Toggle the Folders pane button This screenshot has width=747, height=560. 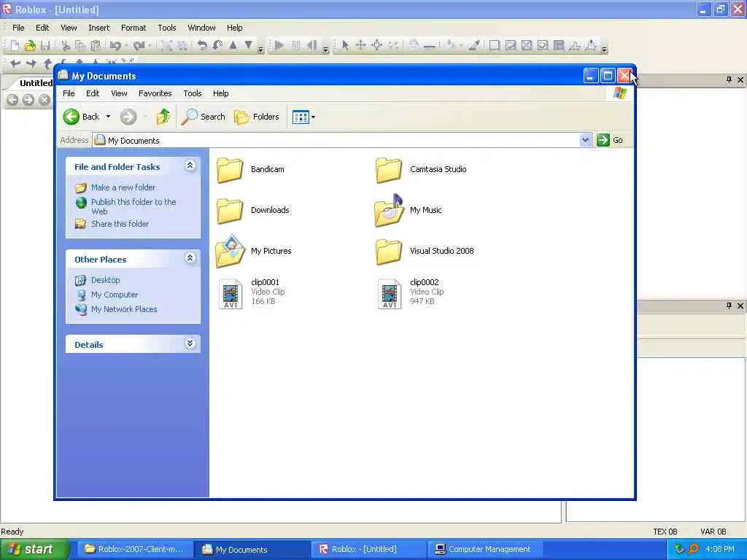[x=257, y=117]
